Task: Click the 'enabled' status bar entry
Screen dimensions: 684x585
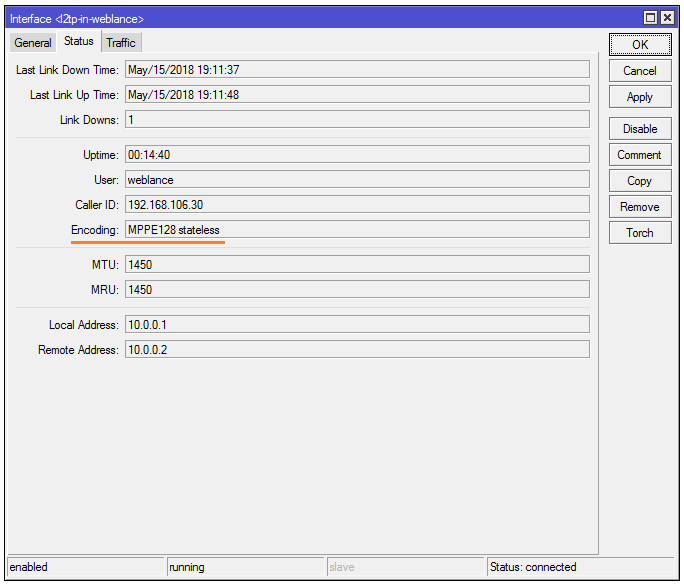Action: pos(86,567)
